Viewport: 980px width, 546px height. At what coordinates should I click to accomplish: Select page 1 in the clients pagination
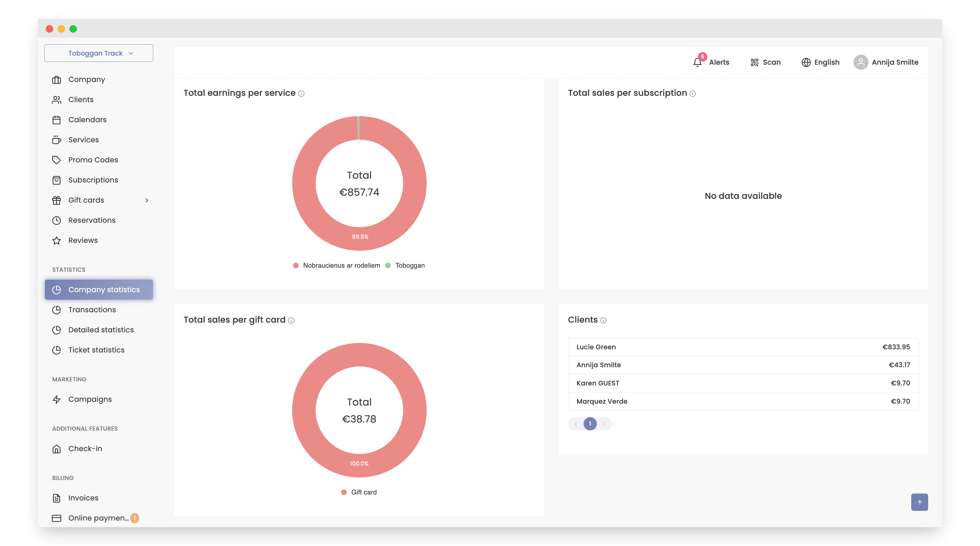click(590, 423)
